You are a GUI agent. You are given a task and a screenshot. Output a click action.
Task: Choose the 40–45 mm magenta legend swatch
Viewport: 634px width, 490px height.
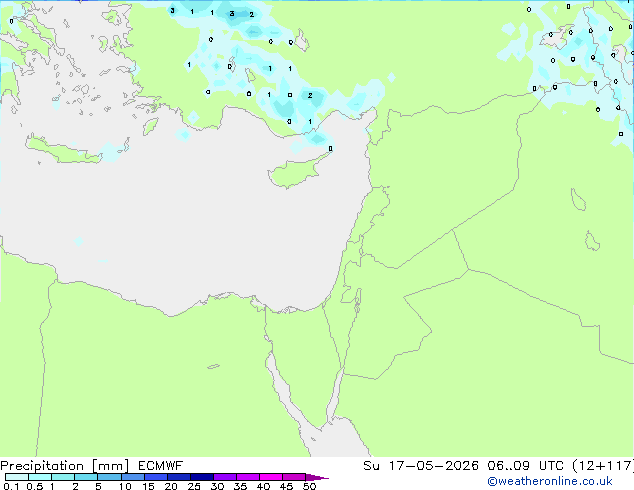pos(271,477)
